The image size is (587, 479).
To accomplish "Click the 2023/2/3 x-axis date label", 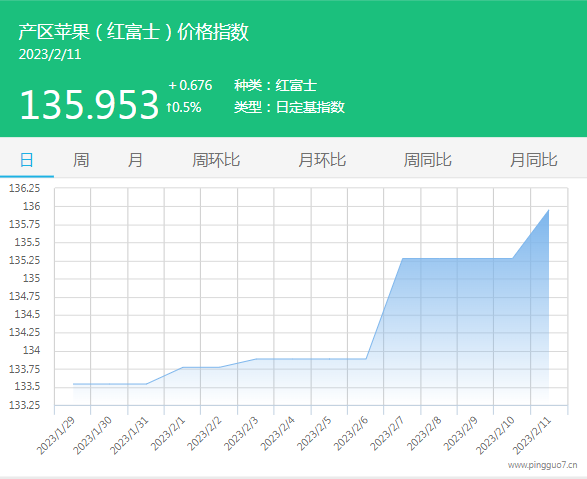I will [241, 434].
